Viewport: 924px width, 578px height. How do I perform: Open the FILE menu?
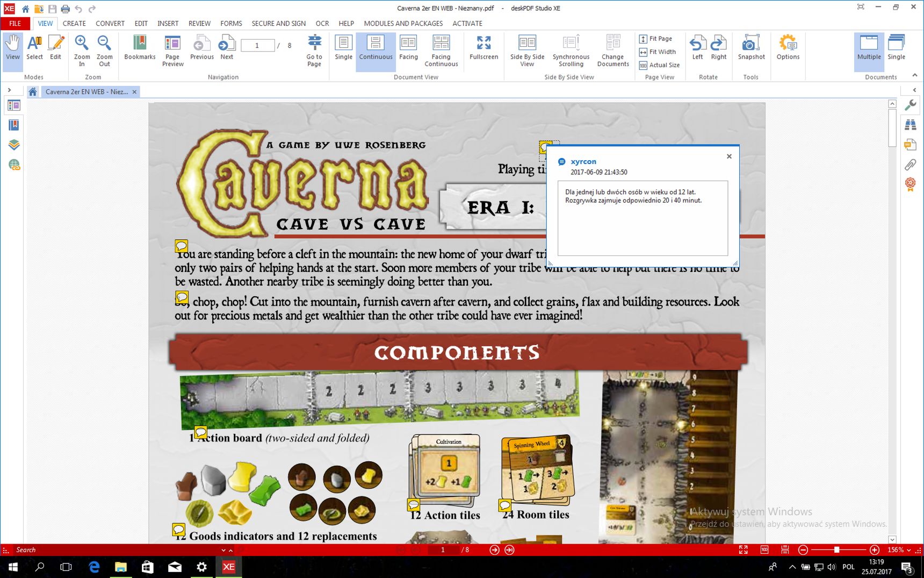(x=15, y=23)
